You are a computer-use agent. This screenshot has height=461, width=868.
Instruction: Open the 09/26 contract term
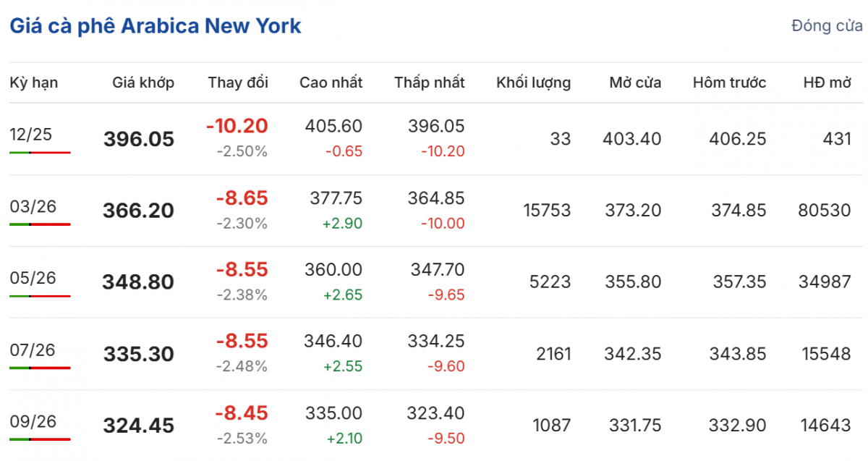pyautogui.click(x=33, y=421)
